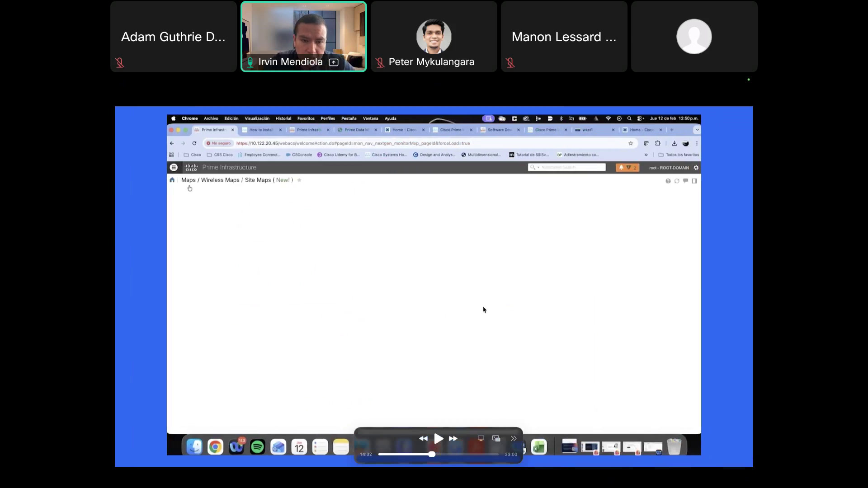Click the rewind button in player controls
This screenshot has width=868, height=488.
423,438
